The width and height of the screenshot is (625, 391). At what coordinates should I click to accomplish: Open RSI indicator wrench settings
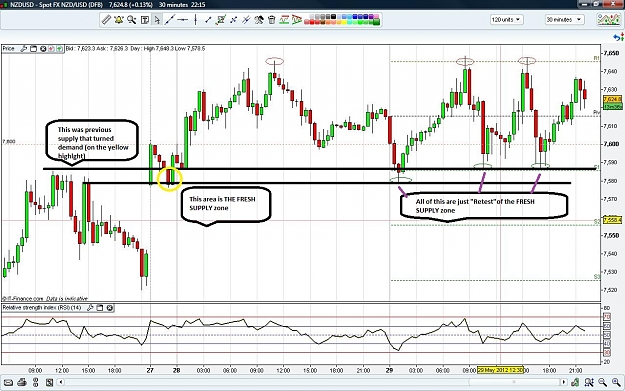(x=90, y=308)
